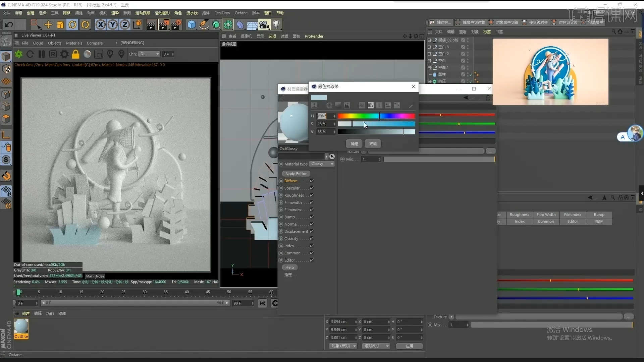
Task: Open Live Viewer Cloud menu
Action: tap(38, 43)
